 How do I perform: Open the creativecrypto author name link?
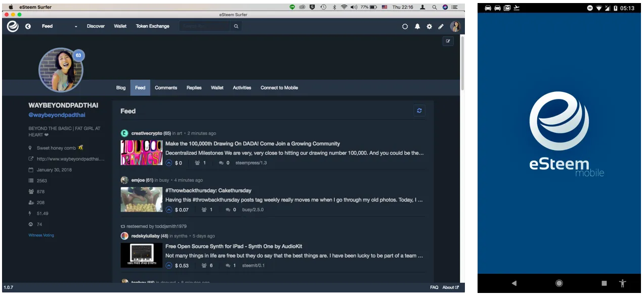[x=147, y=133]
